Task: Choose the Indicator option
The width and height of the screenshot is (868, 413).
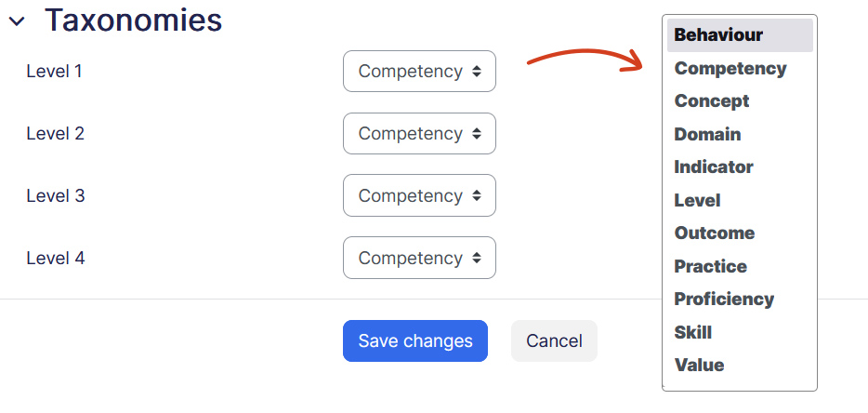Action: pos(714,167)
